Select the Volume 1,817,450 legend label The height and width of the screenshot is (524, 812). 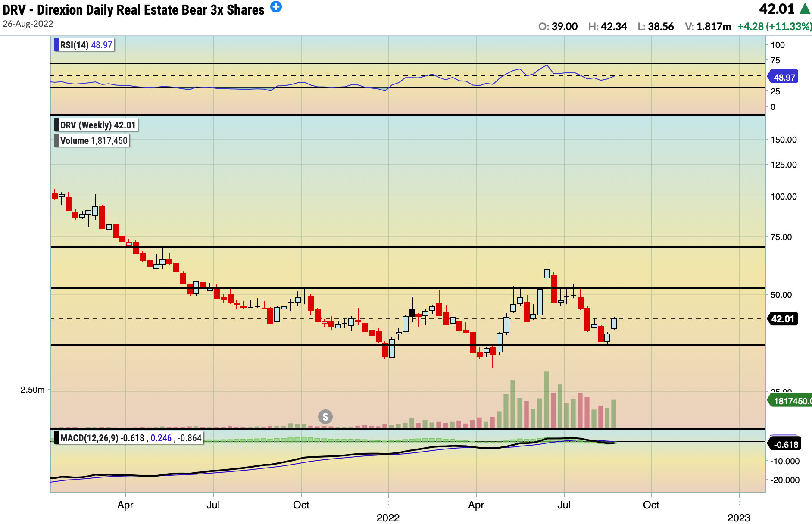[92, 140]
